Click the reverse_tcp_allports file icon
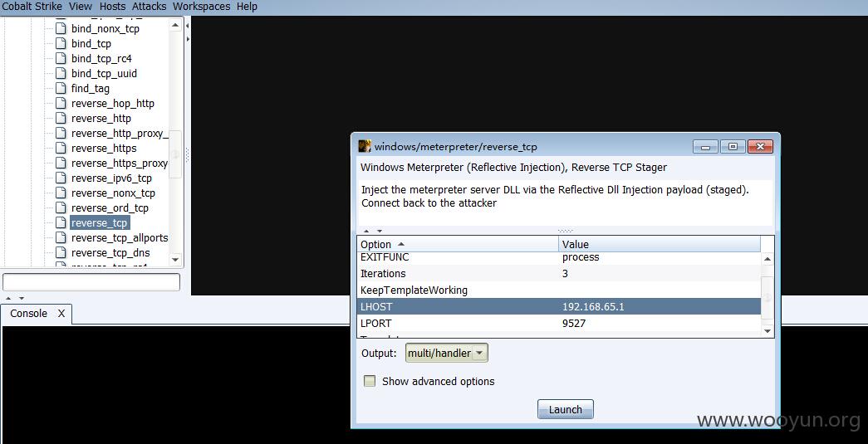Image resolution: width=868 pixels, height=444 pixels. [x=61, y=237]
